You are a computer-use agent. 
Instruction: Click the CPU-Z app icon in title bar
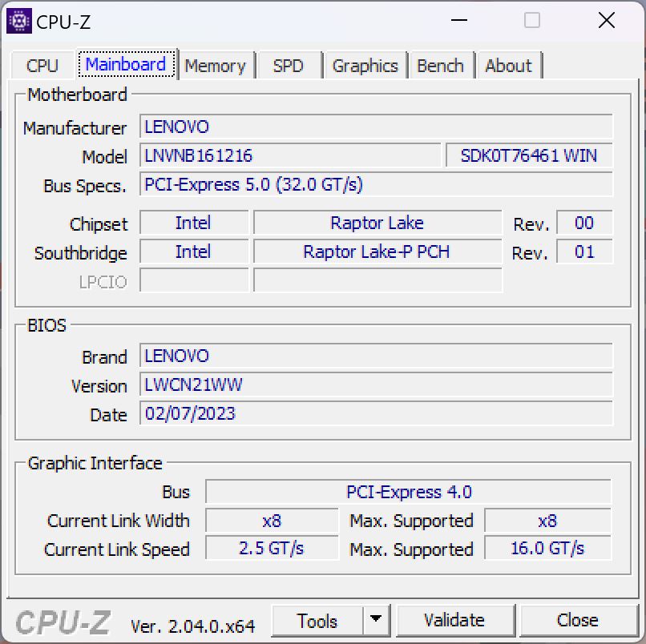pyautogui.click(x=19, y=21)
